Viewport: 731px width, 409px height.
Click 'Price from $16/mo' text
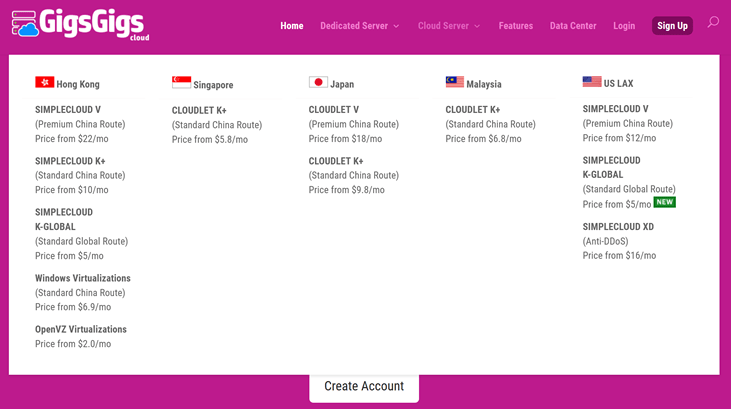pos(619,256)
